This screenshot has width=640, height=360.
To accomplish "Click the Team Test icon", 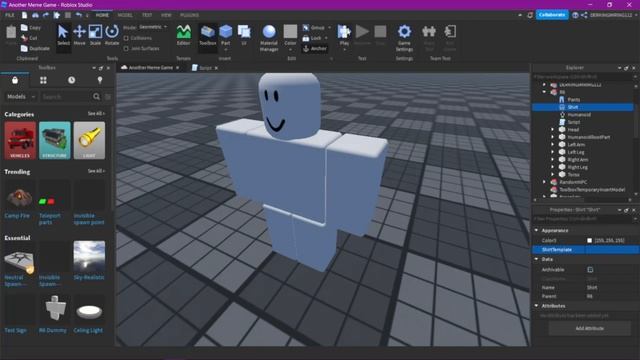I will [429, 32].
